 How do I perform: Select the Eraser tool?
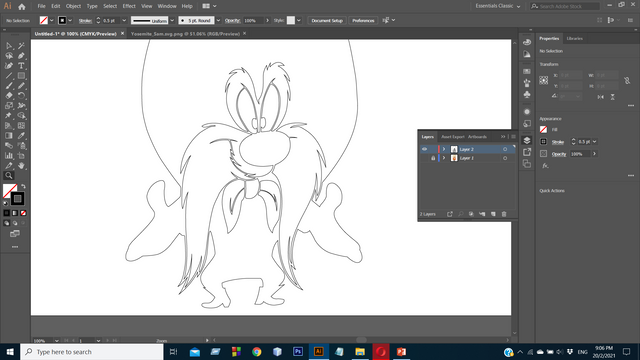point(9,96)
